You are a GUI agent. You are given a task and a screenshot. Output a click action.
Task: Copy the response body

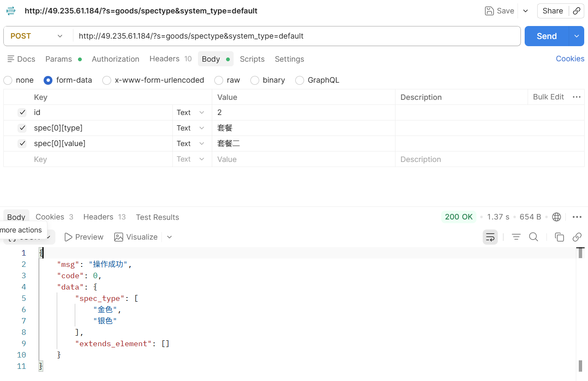559,237
